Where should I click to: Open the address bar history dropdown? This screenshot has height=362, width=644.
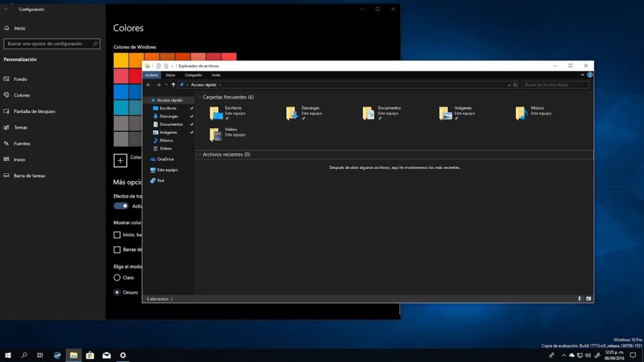tap(509, 85)
